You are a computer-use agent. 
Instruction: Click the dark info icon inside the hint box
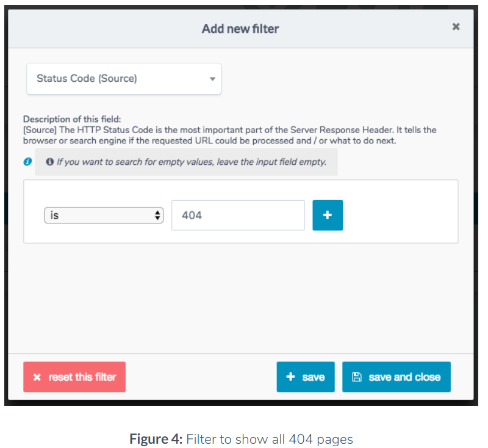[x=50, y=162]
